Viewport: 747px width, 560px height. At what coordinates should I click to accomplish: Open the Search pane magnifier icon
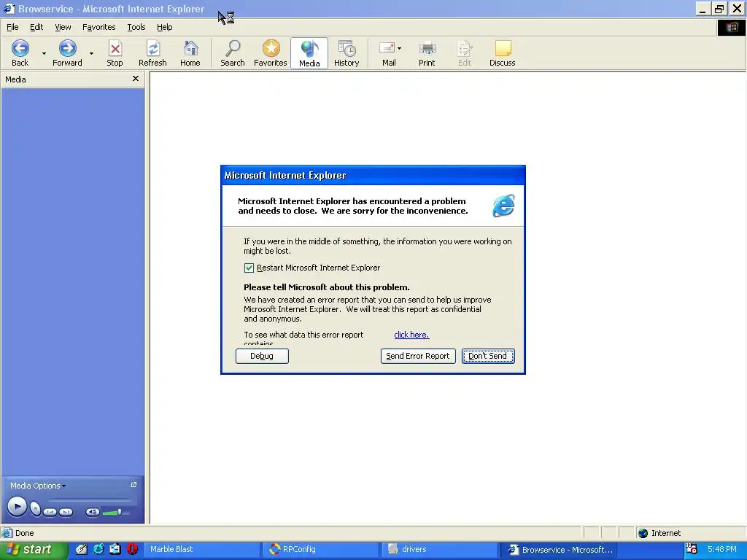point(233,49)
